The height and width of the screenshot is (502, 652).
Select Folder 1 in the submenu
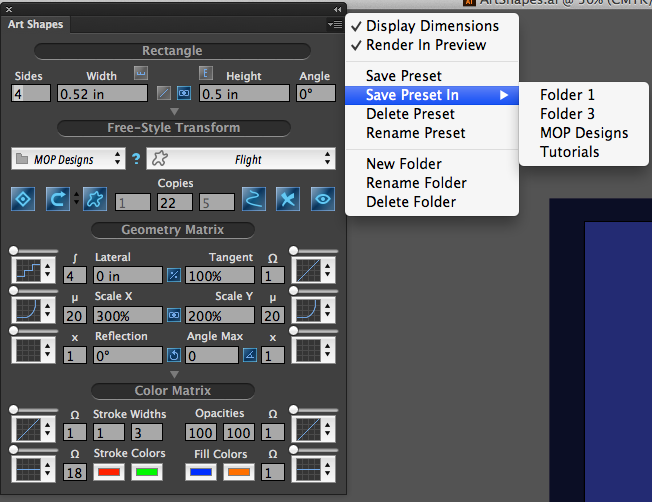[584, 95]
